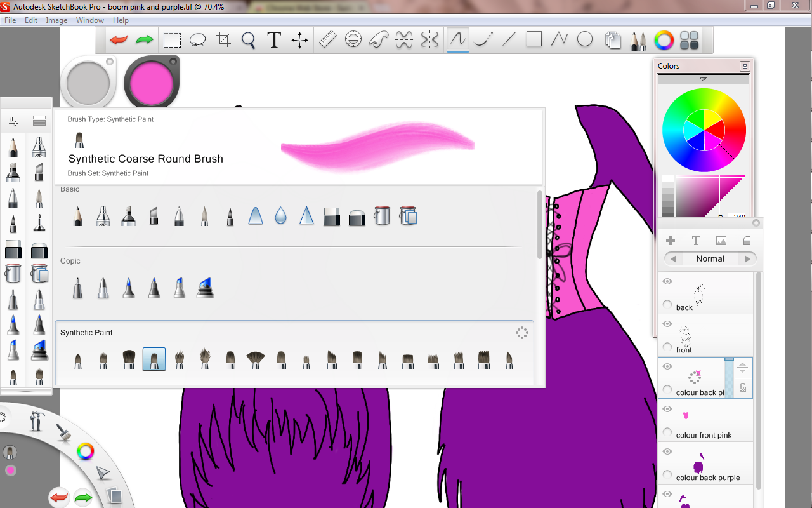
Task: Choose the Oval draw style
Action: pos(585,40)
